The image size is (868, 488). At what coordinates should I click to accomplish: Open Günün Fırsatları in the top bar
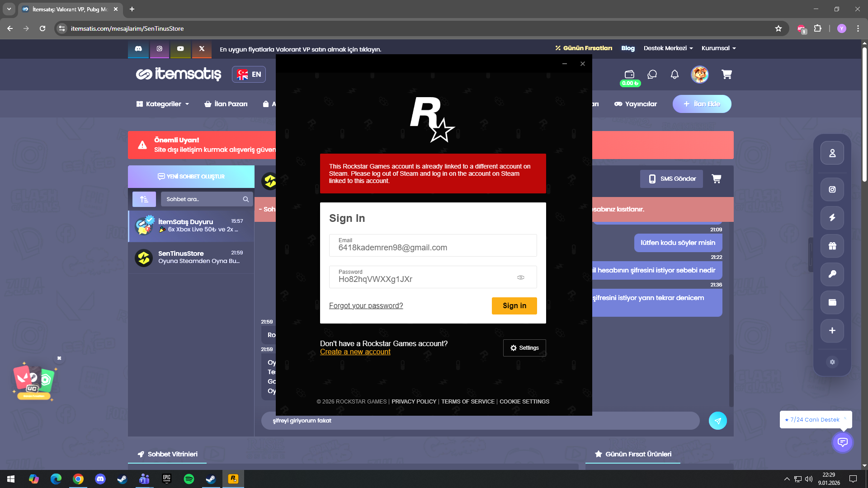pyautogui.click(x=584, y=48)
